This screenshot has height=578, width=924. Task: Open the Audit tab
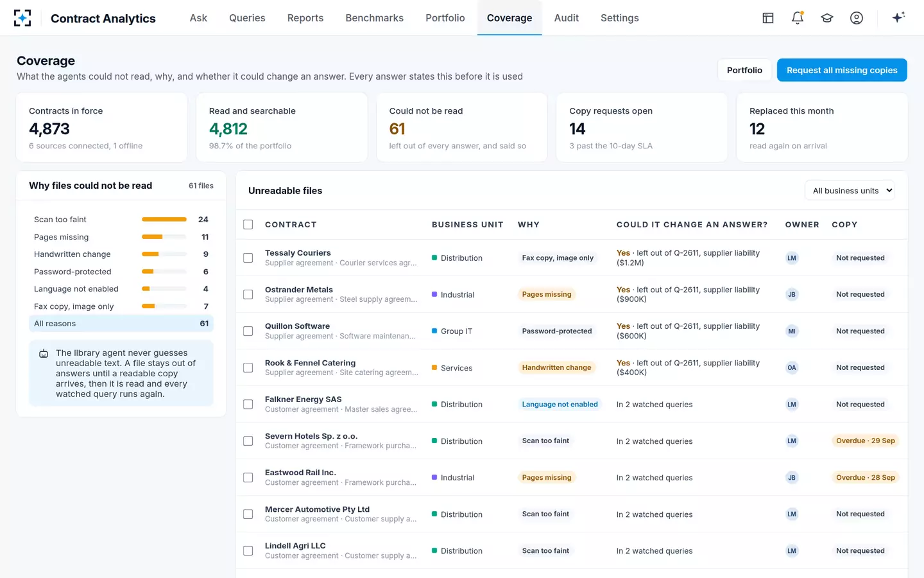click(x=567, y=18)
